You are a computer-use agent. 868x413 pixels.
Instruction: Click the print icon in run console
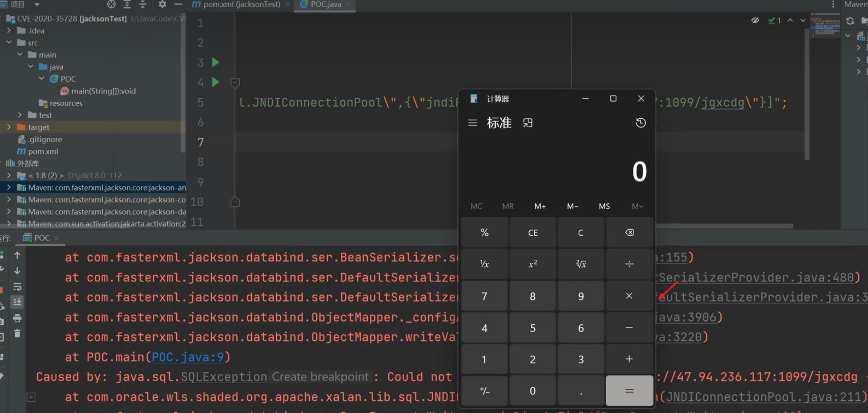tap(17, 318)
